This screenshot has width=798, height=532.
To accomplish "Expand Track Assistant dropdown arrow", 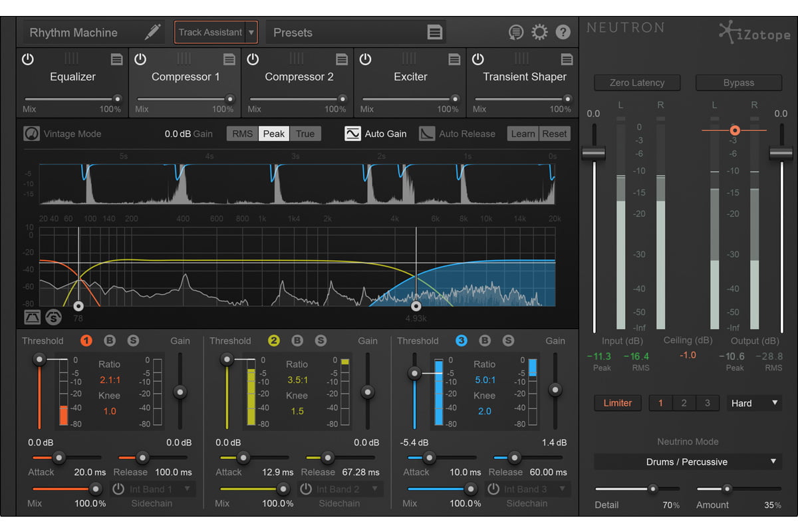I will pos(251,32).
